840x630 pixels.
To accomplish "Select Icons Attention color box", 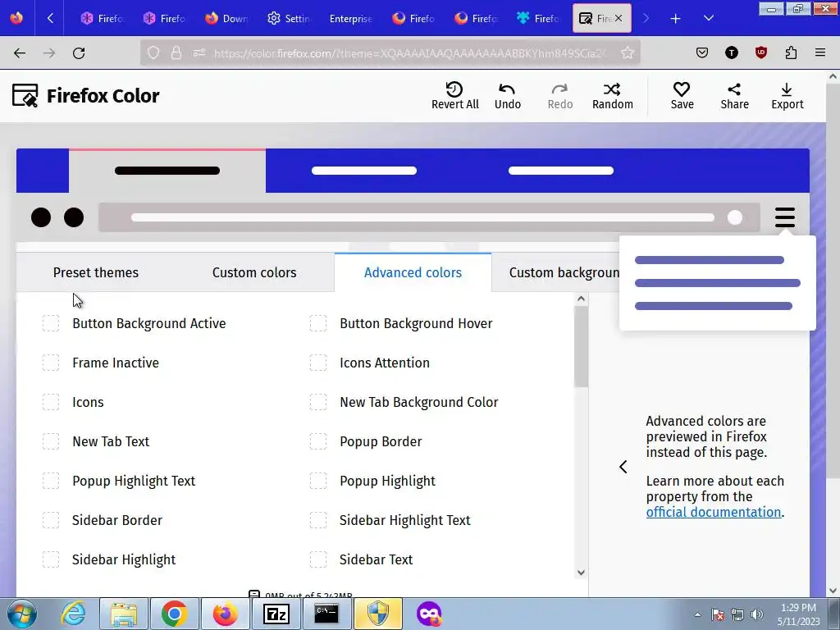I will click(x=318, y=363).
